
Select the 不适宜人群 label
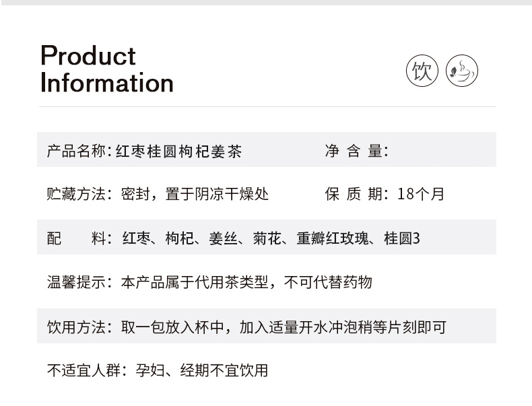pyautogui.click(x=84, y=370)
